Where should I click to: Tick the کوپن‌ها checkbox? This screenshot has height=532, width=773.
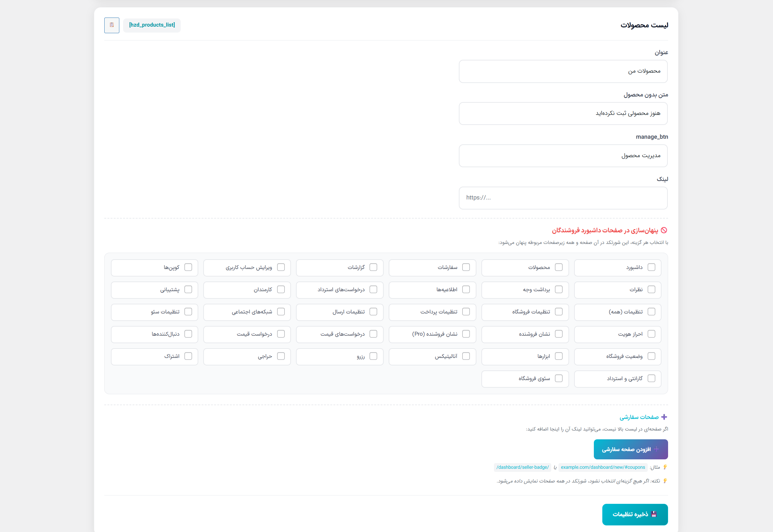tap(188, 267)
